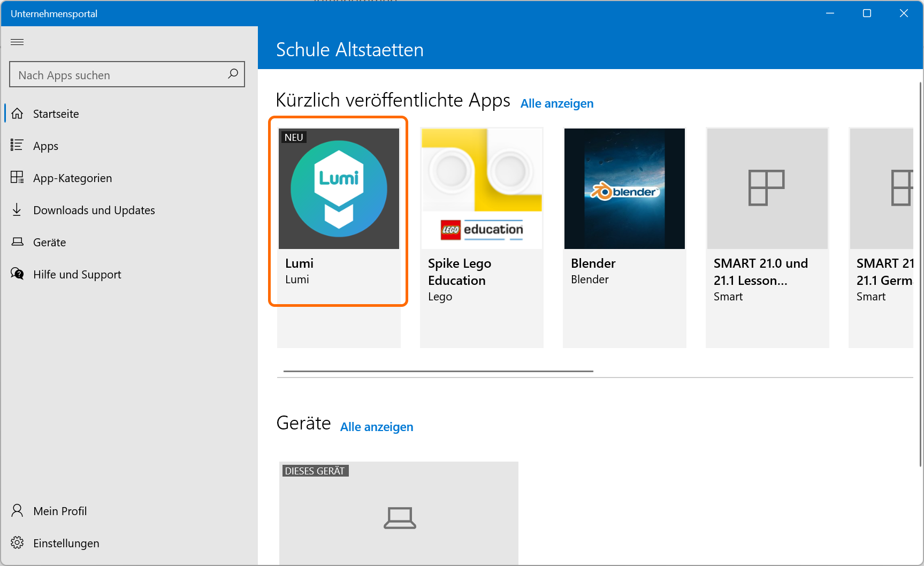Click the horizontal scrollbar under the apps
The height and width of the screenshot is (566, 924).
pyautogui.click(x=438, y=371)
